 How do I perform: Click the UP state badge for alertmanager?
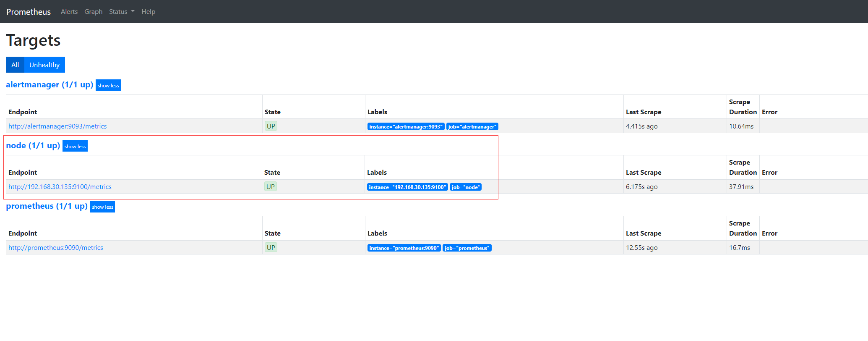point(271,126)
